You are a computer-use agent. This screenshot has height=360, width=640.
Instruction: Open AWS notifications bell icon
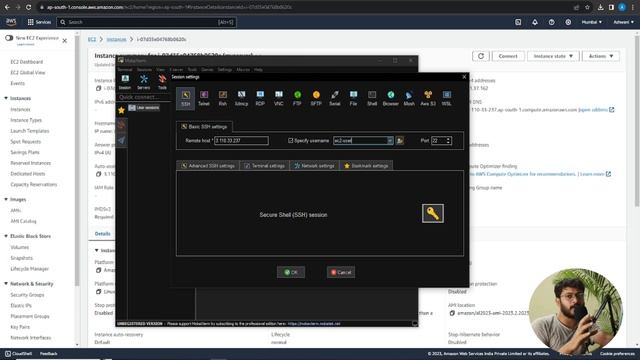(x=535, y=22)
